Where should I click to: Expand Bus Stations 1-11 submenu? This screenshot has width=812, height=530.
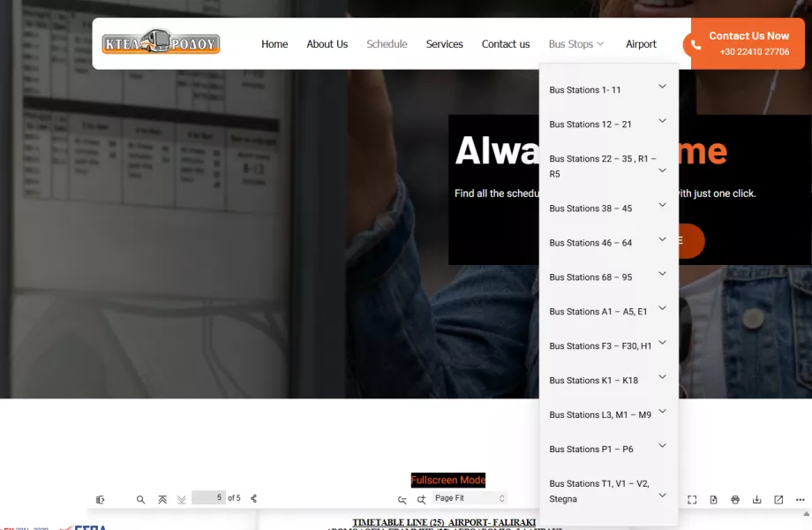(x=662, y=87)
